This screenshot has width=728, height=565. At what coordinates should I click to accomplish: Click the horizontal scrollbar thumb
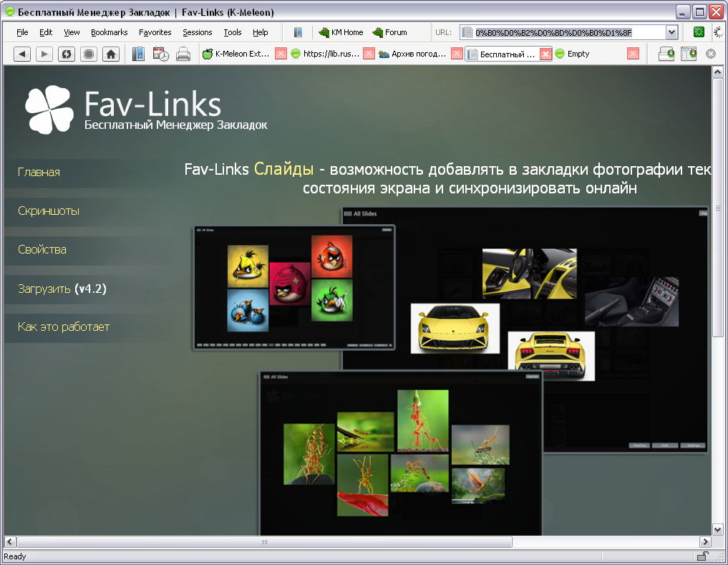pos(265,542)
